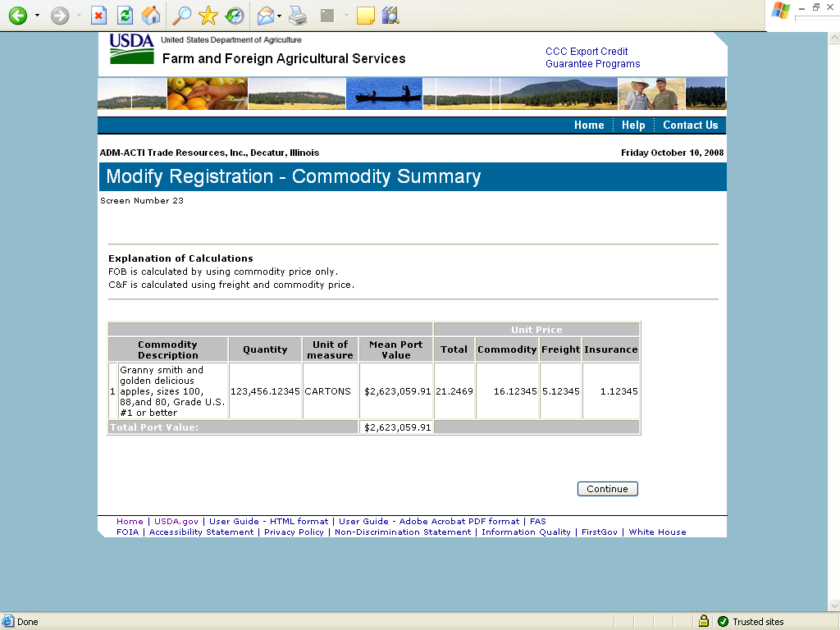Click the Windows flag logo
Viewport: 840px width, 630px height.
tap(781, 11)
